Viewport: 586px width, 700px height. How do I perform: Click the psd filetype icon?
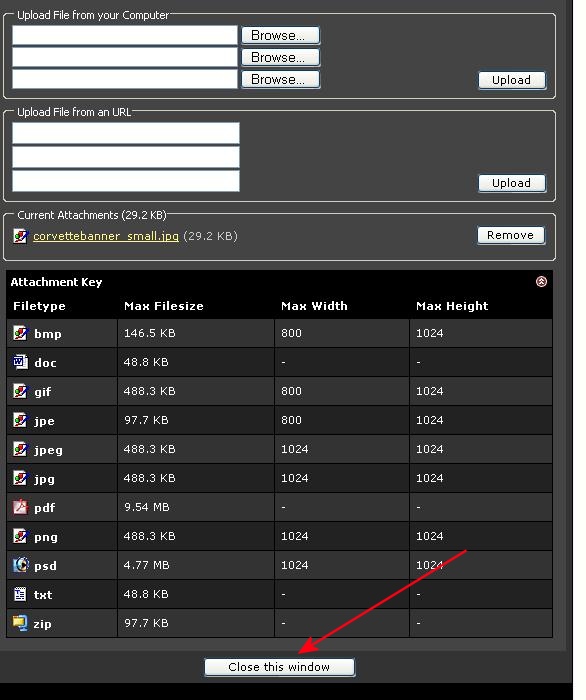pos(20,565)
